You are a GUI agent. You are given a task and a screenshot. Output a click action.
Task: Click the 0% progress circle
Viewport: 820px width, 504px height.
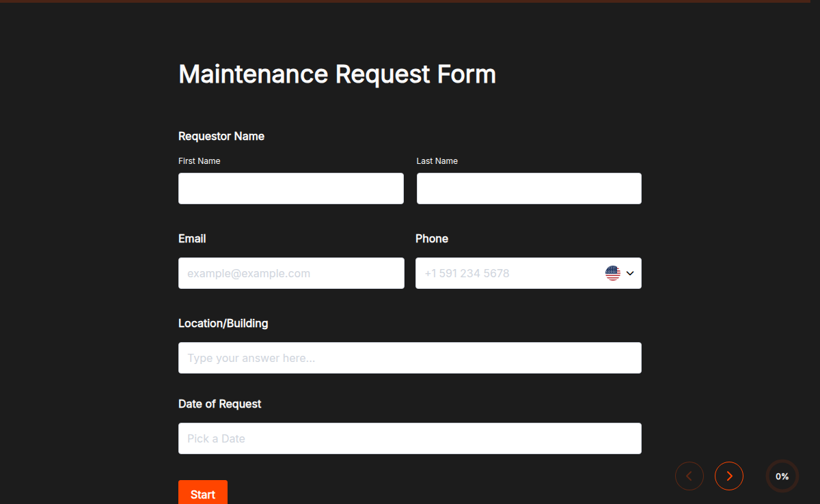[782, 476]
